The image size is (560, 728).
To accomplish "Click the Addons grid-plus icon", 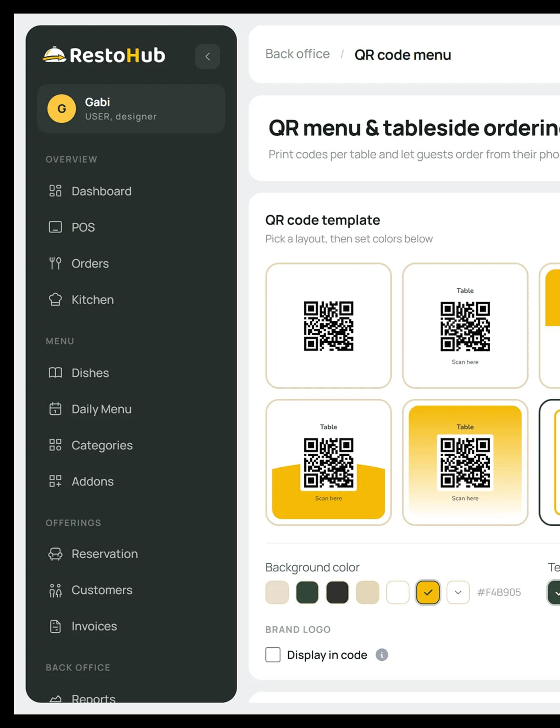I will (x=55, y=481).
